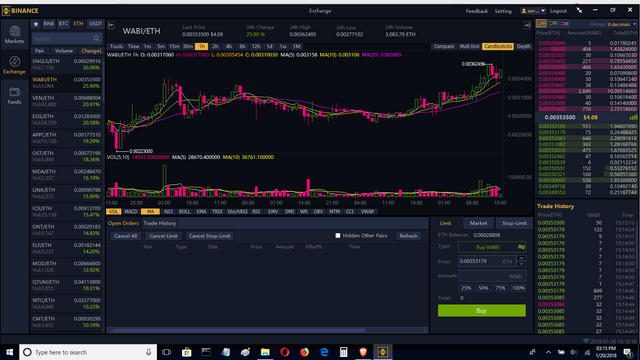Screen dimensions: 640x360
Task: Click the Logout link
Action: [x=558, y=11]
